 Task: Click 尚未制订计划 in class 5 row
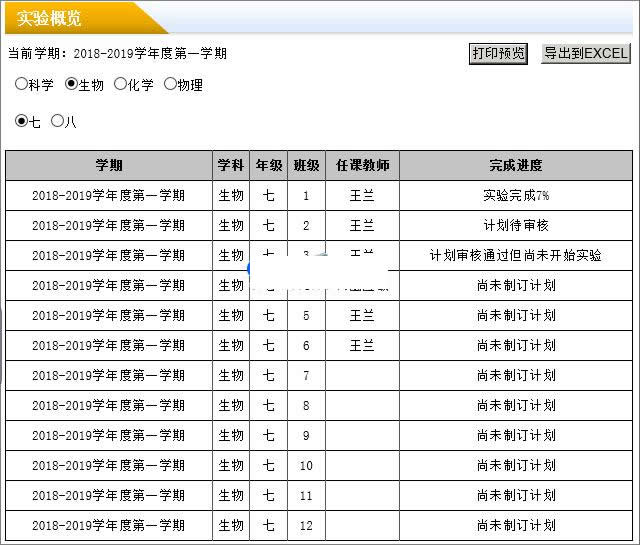click(x=516, y=316)
